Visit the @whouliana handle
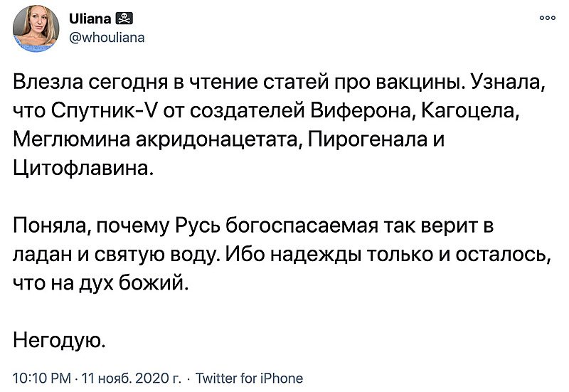 click(x=107, y=38)
